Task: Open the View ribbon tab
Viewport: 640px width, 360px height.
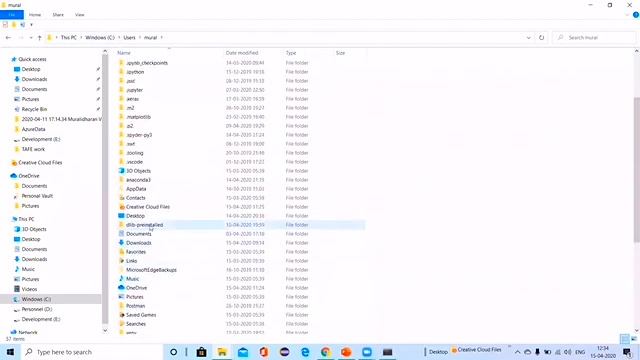Action: coord(80,15)
